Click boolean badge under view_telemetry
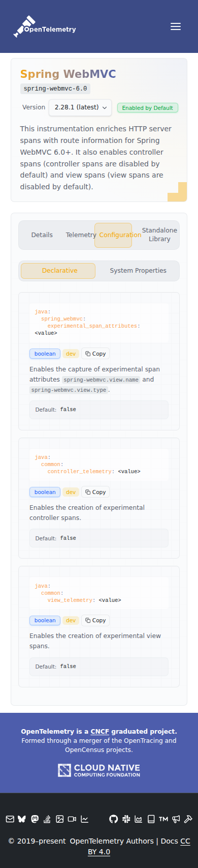Image resolution: width=198 pixels, height=868 pixels. 45,620
